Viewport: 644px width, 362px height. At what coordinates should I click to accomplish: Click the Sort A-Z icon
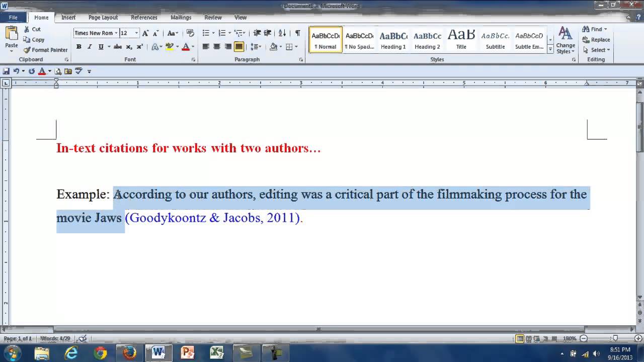coord(282,33)
